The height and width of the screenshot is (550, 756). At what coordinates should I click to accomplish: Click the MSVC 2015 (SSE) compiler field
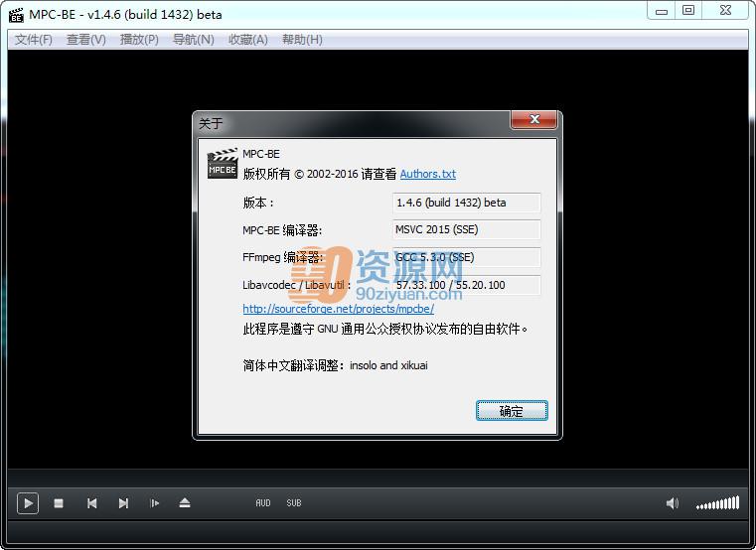click(466, 229)
